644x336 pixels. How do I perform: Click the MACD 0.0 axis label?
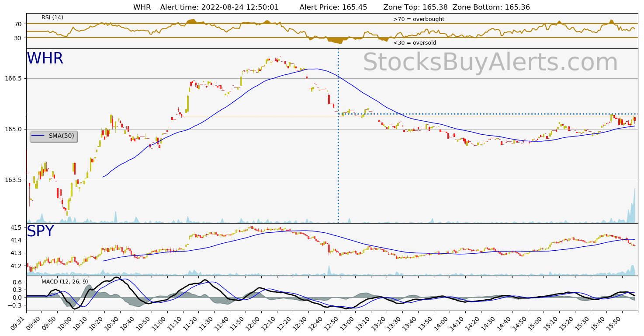(17, 297)
